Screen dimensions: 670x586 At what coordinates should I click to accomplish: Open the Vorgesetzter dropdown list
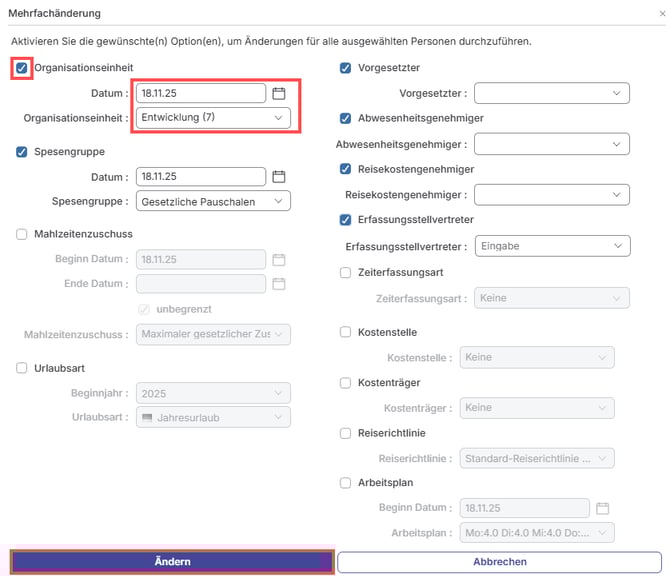[551, 93]
